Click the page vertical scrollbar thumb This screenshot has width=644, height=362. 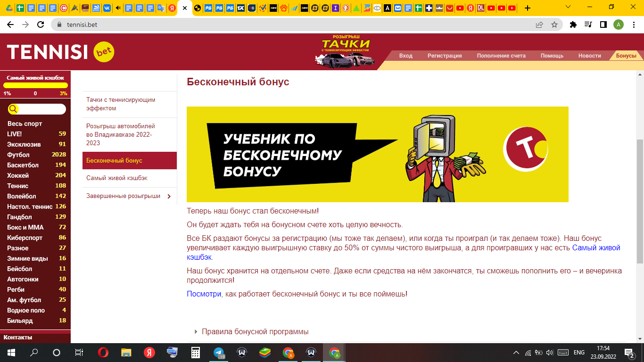640,201
